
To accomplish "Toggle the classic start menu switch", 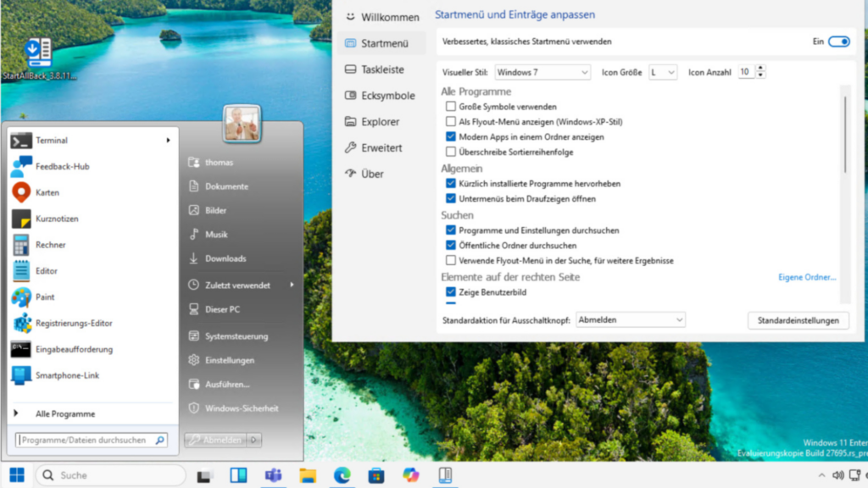I will (x=838, y=42).
